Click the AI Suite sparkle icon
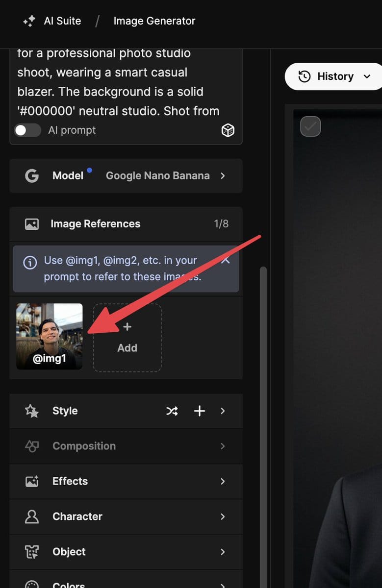The height and width of the screenshot is (588, 382). [x=29, y=21]
